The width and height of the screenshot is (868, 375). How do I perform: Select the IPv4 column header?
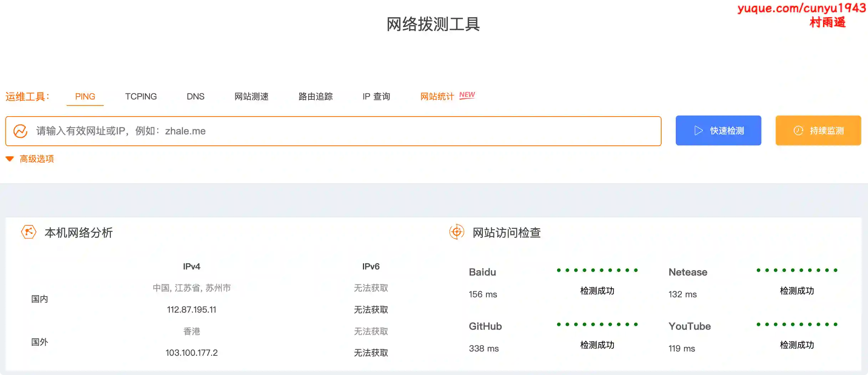192,266
